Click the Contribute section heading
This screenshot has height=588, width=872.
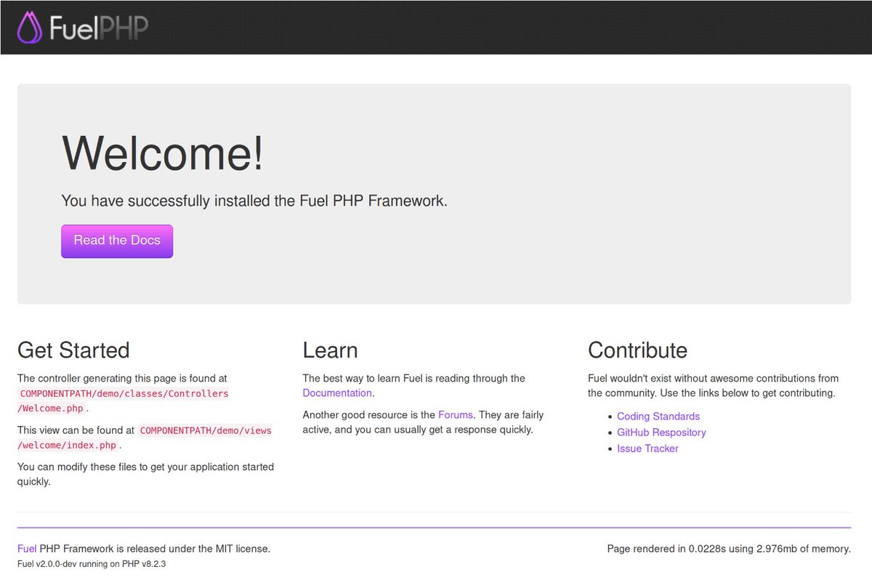click(x=637, y=350)
